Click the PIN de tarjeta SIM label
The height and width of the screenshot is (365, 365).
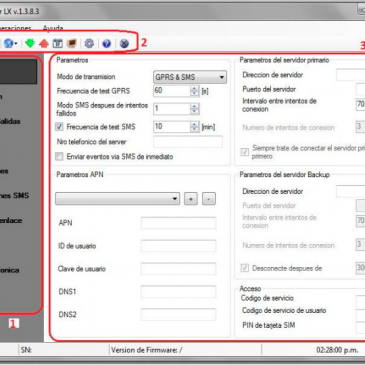269,325
